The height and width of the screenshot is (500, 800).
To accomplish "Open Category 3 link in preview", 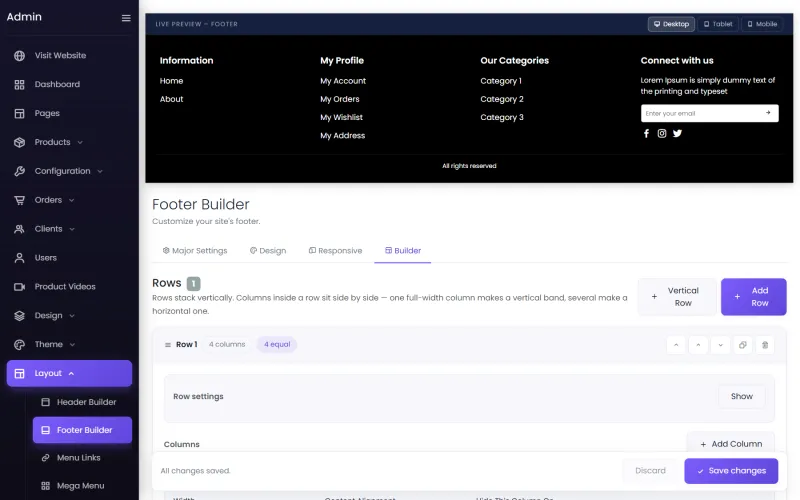I will point(502,117).
